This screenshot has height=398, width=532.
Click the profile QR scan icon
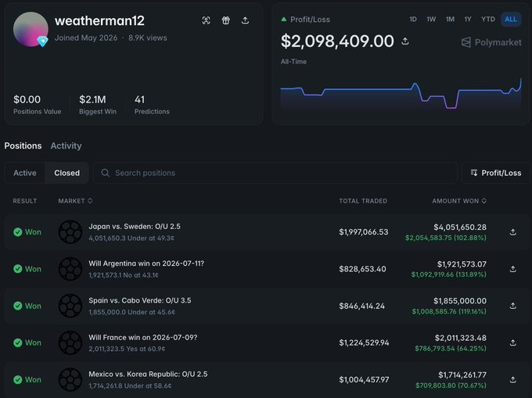[x=206, y=20]
